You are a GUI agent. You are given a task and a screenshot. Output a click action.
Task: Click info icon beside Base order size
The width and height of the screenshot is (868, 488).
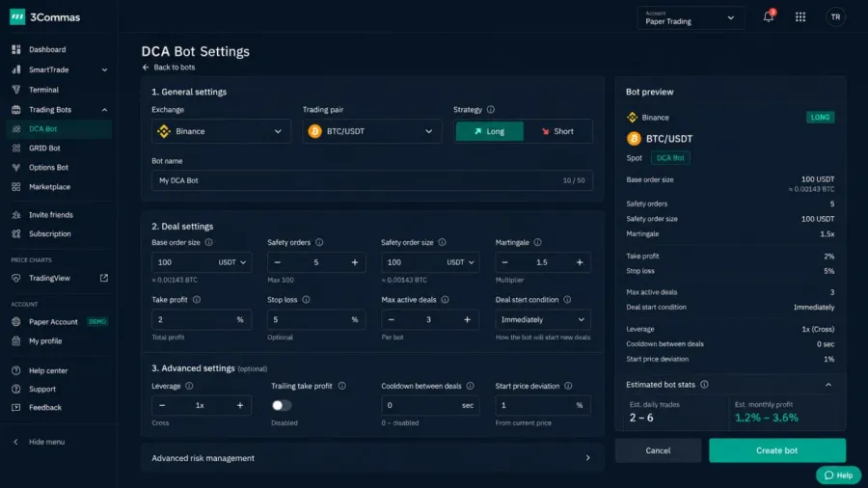tap(208, 242)
